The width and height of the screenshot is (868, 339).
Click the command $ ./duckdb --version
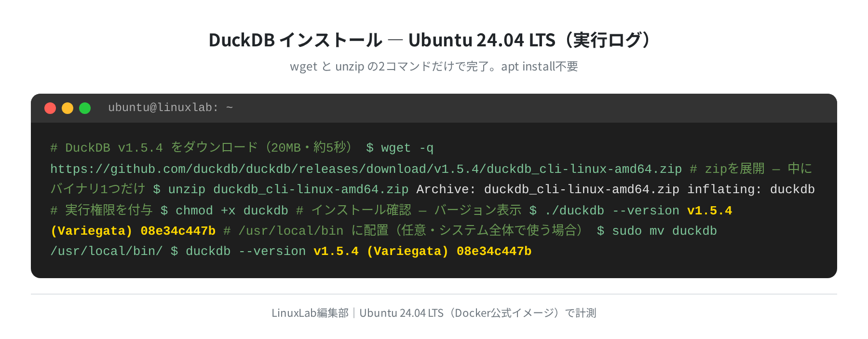604,210
